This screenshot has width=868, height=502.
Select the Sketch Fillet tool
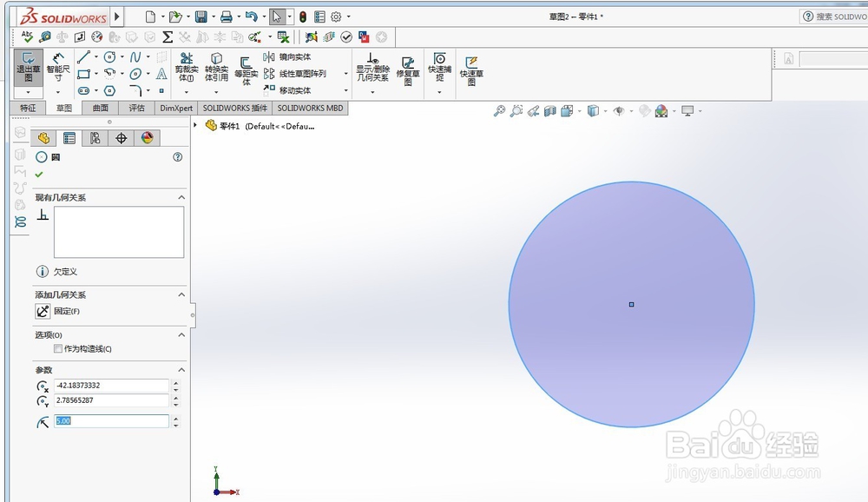[x=135, y=90]
